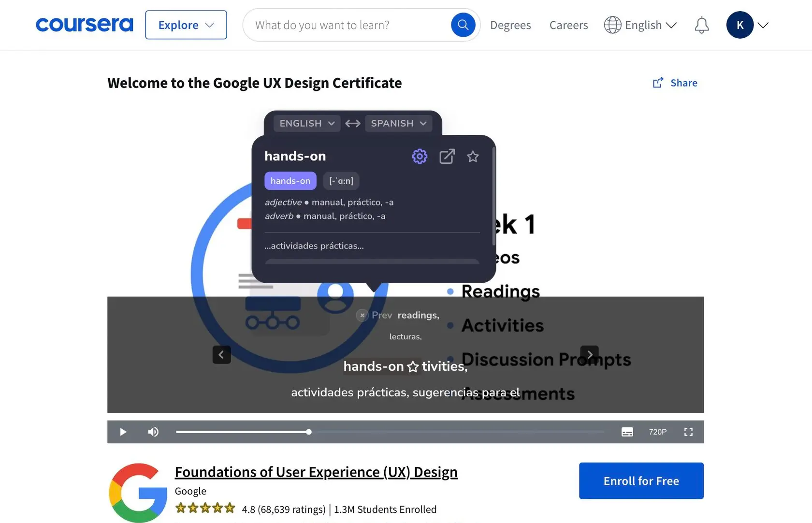Click the blue search magnifier button
Image resolution: width=812 pixels, height=523 pixels.
463,25
